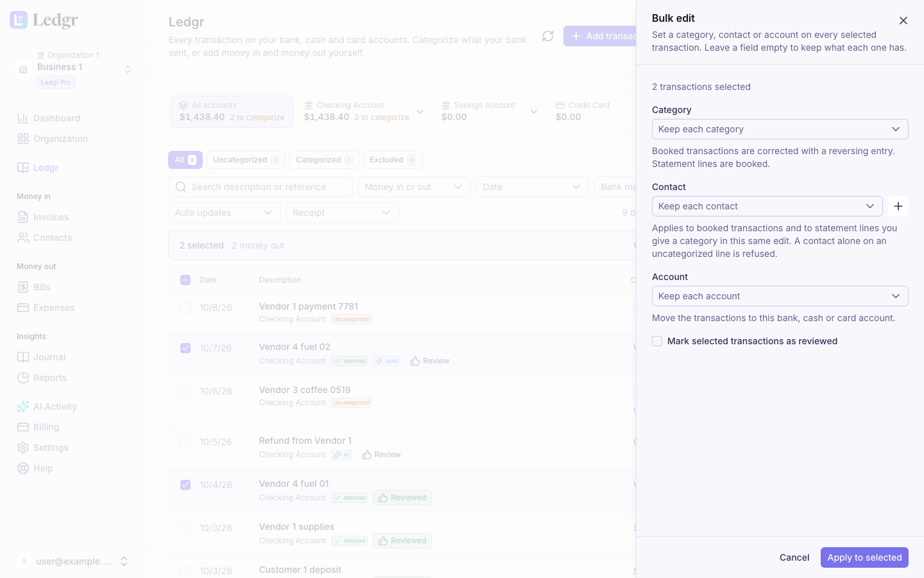Viewport: 924px width, 578px height.
Task: Focus the Search description or reference field
Action: (x=261, y=187)
